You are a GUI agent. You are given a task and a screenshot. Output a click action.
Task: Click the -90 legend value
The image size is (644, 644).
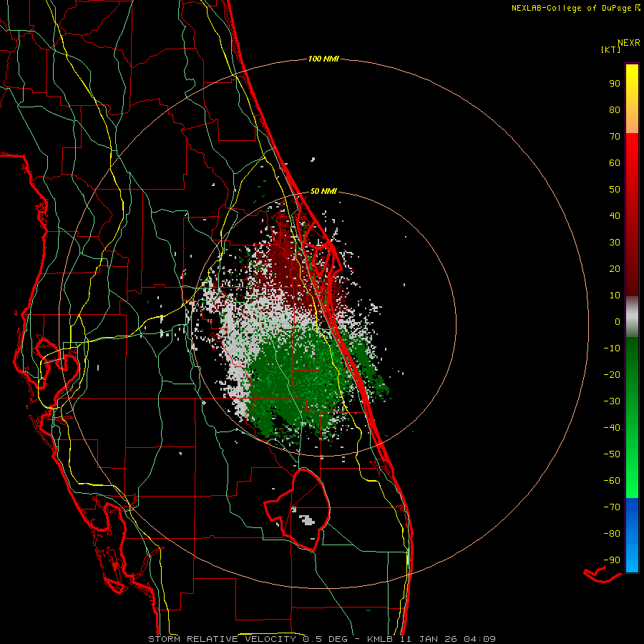612,560
